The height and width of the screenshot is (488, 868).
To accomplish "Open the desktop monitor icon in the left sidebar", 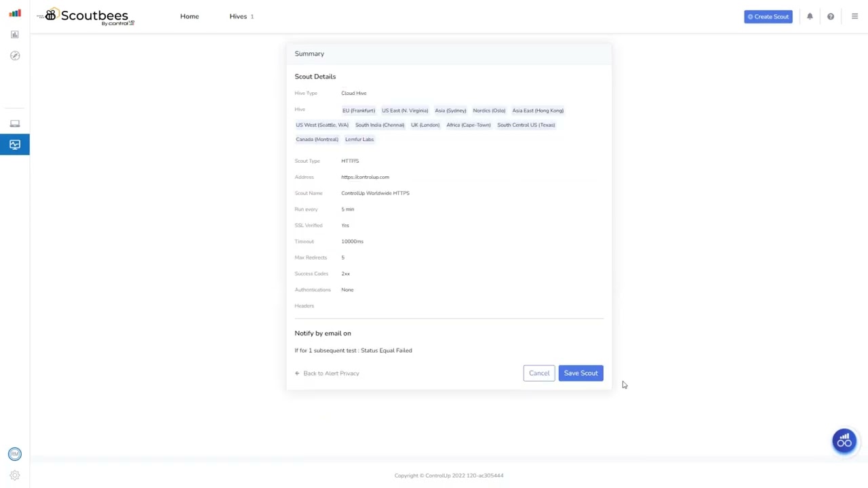I will (15, 123).
